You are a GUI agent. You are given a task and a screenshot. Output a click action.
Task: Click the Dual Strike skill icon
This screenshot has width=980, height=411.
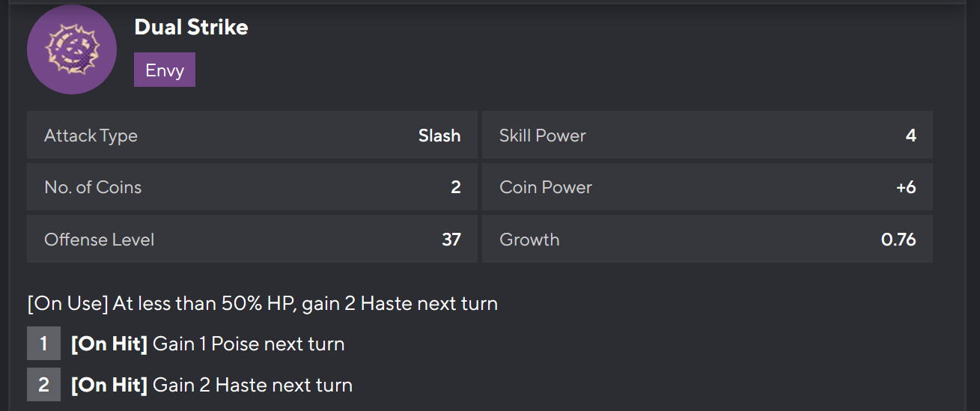pyautogui.click(x=72, y=49)
